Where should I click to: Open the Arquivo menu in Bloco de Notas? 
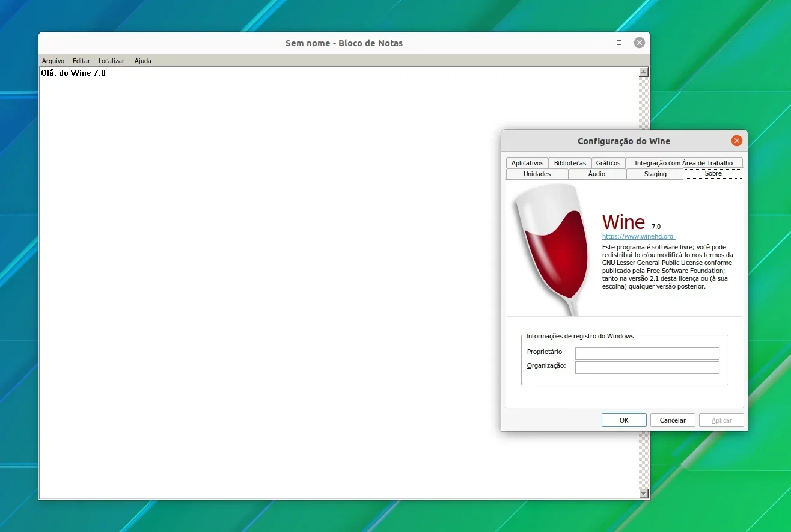[53, 61]
